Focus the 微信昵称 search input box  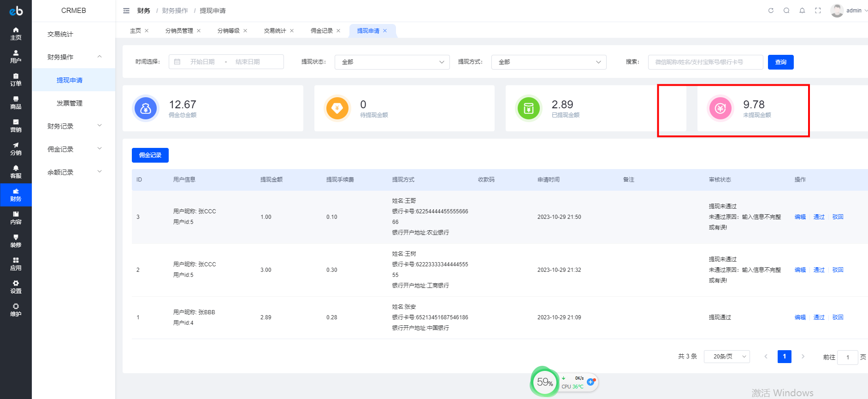(x=705, y=62)
